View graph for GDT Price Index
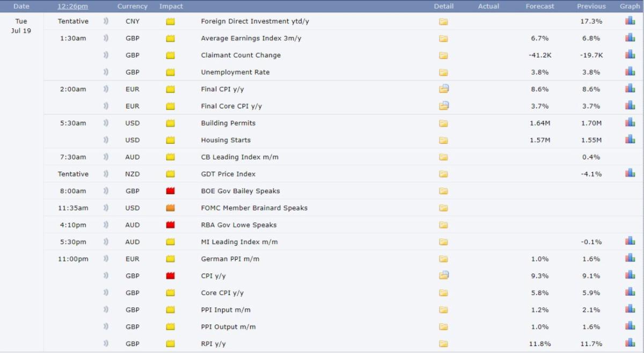This screenshot has width=644, height=353. click(630, 173)
